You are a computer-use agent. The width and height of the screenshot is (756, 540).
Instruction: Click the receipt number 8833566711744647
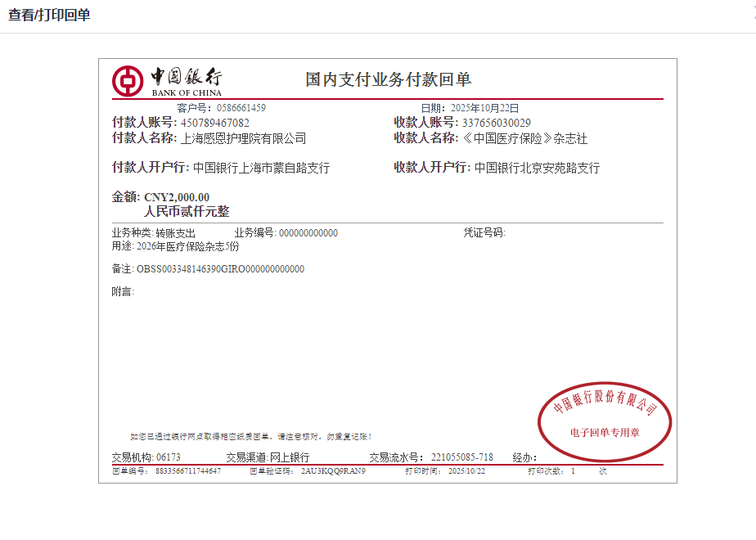pos(187,471)
